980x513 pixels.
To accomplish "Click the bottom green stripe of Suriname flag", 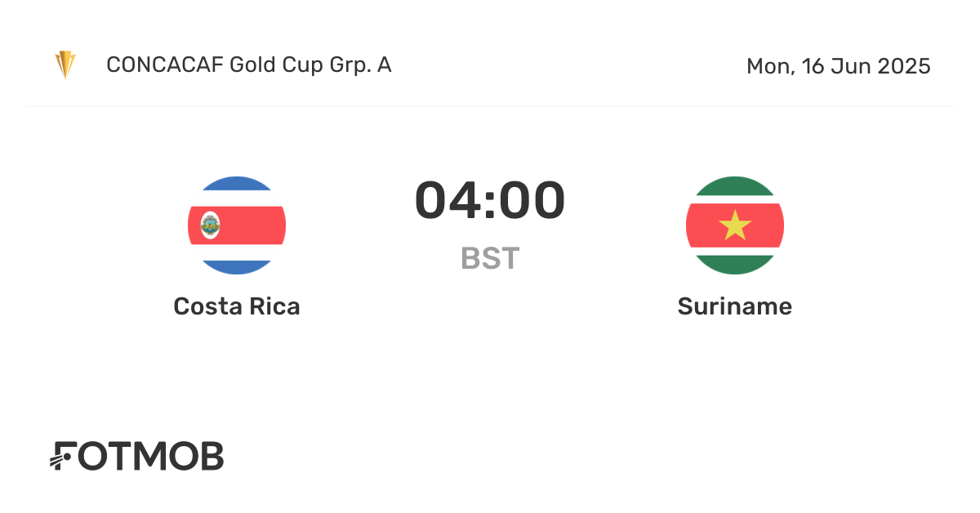I will pos(735,265).
